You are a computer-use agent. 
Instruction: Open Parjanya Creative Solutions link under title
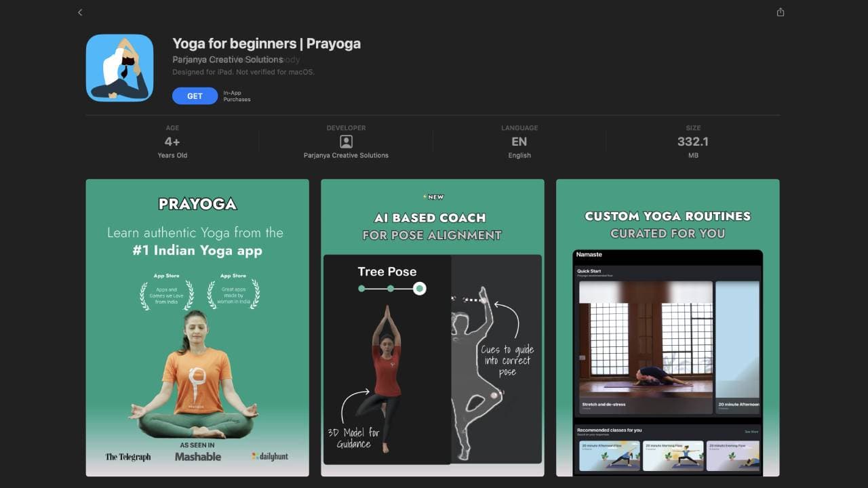click(x=227, y=60)
